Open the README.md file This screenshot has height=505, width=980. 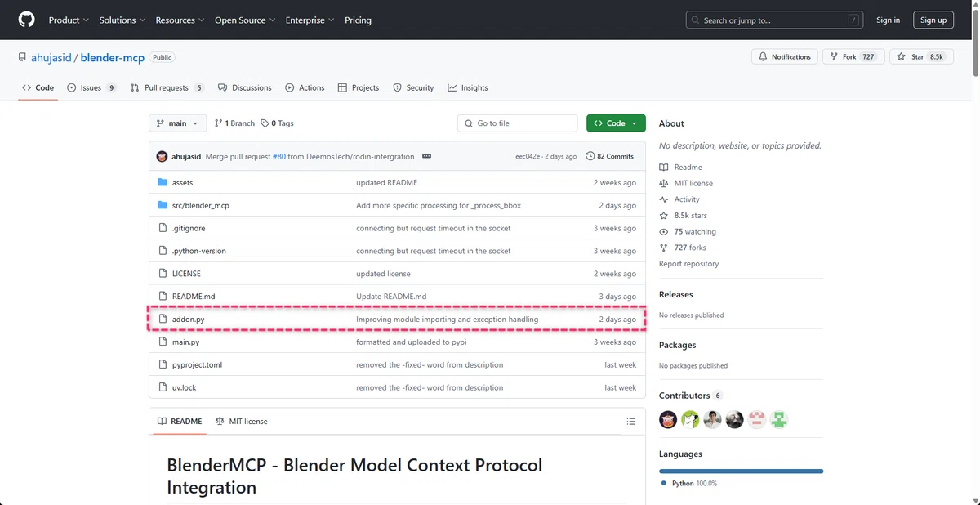click(x=194, y=297)
